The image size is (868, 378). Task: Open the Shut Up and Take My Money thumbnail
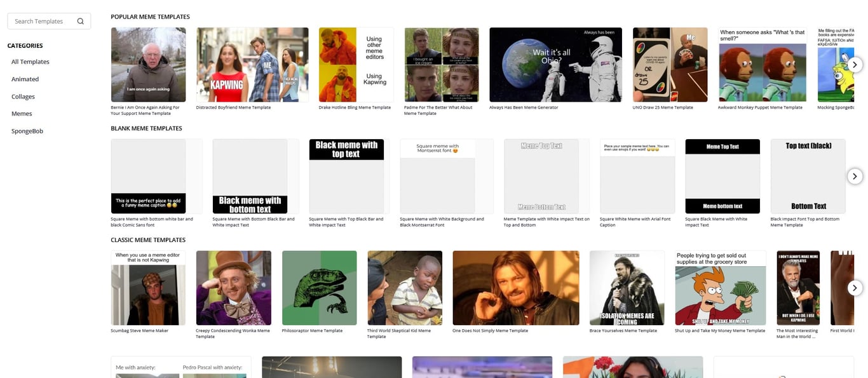pos(720,288)
